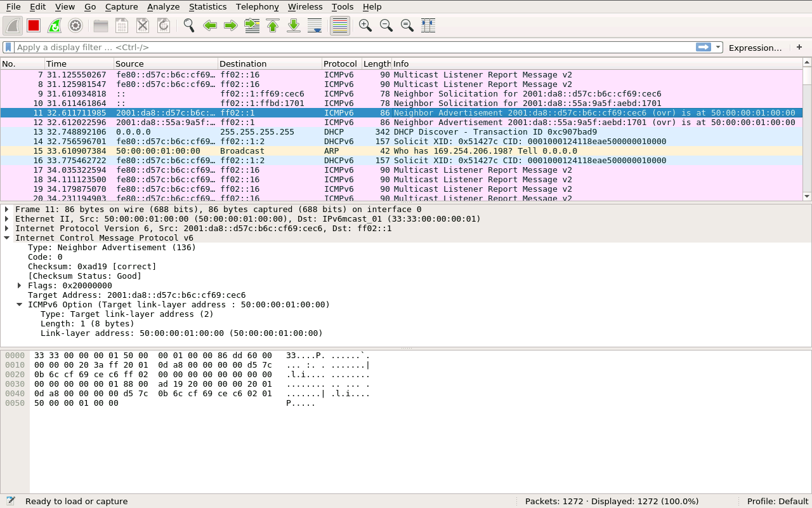
Task: Expand the Frame 11 details
Action: pyautogui.click(x=7, y=210)
